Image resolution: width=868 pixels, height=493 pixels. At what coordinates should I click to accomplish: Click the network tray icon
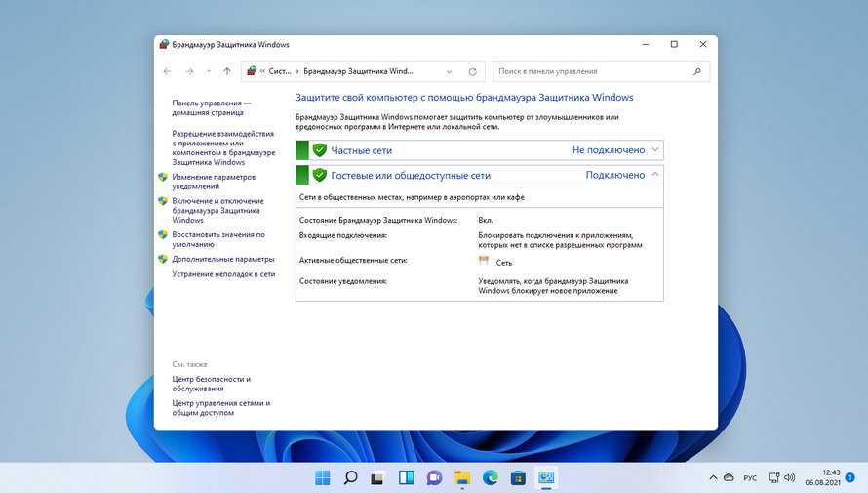point(774,477)
